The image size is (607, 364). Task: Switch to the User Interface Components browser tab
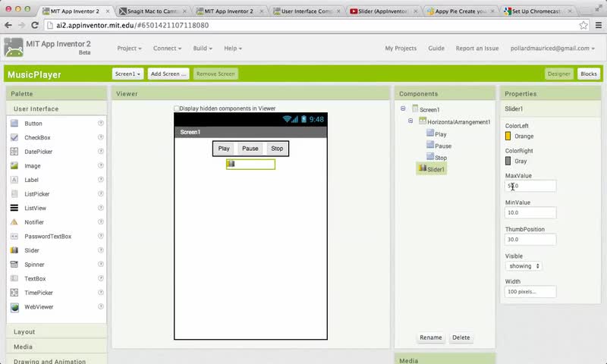pyautogui.click(x=307, y=11)
